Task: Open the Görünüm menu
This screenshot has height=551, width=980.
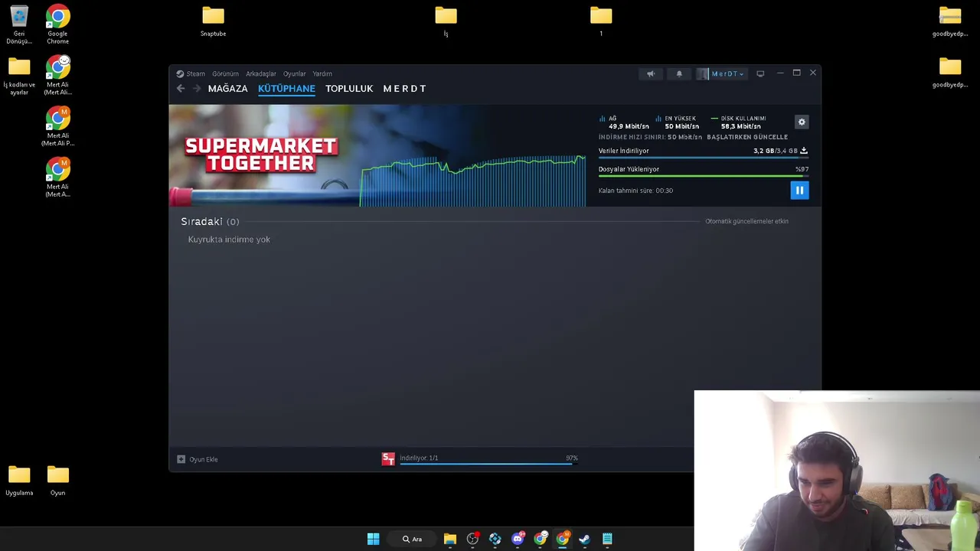Action: pos(225,73)
